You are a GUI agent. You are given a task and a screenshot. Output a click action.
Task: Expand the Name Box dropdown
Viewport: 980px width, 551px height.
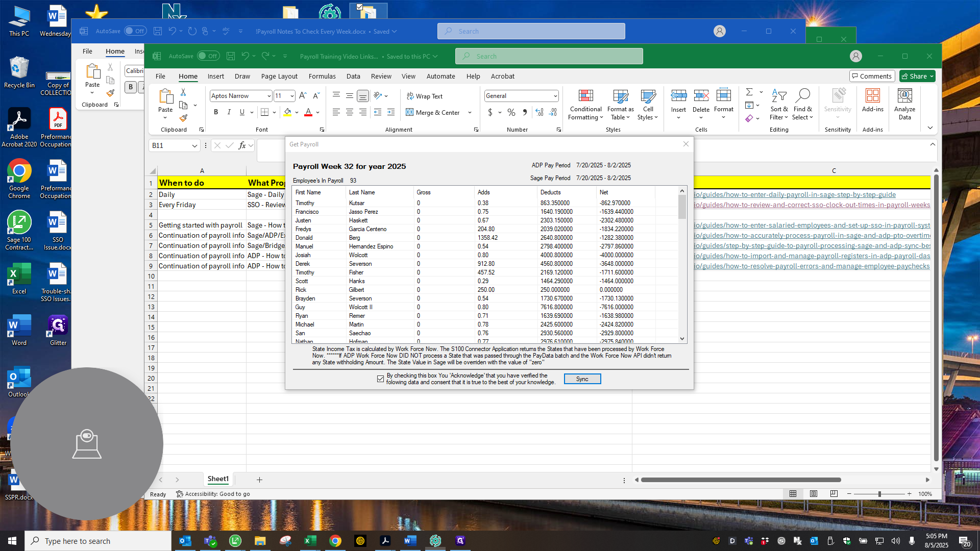coord(194,146)
